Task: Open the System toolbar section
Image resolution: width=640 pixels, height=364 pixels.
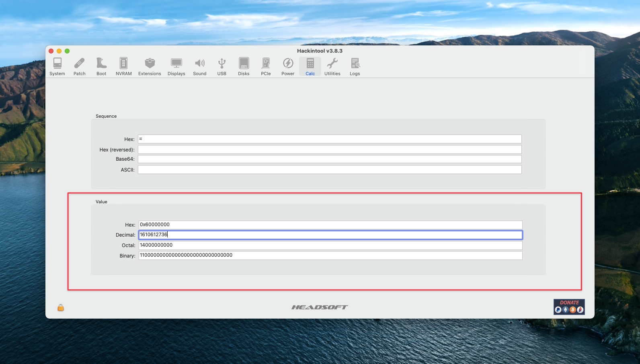Action: [57, 66]
